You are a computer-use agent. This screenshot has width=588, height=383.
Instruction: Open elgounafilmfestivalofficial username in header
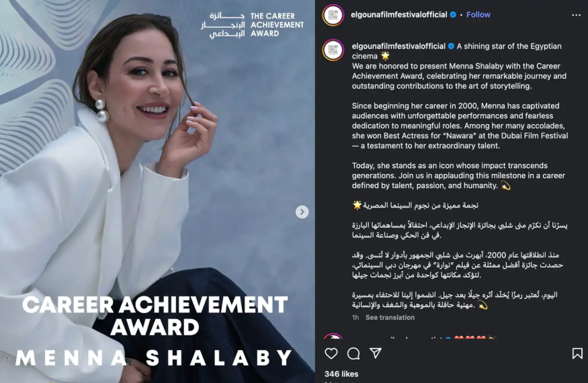[398, 15]
